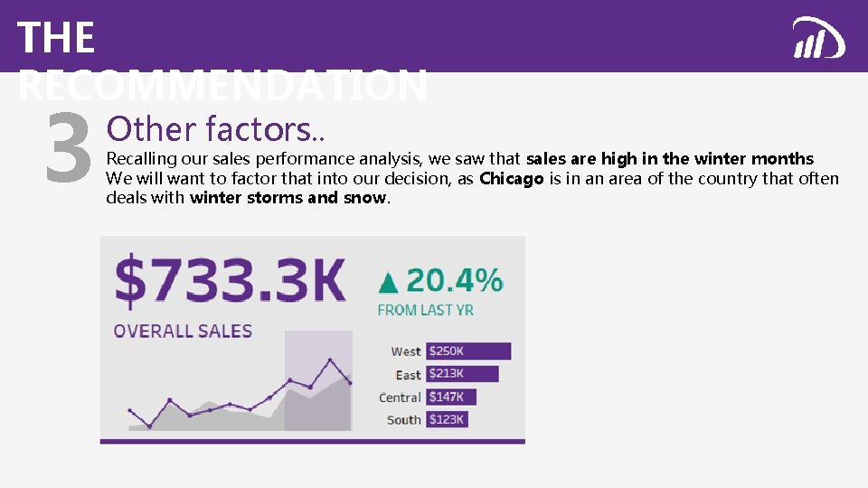Viewport: 868px width, 488px height.
Task: Select the $733.3K overall sales figure
Action: pyautogui.click(x=231, y=281)
